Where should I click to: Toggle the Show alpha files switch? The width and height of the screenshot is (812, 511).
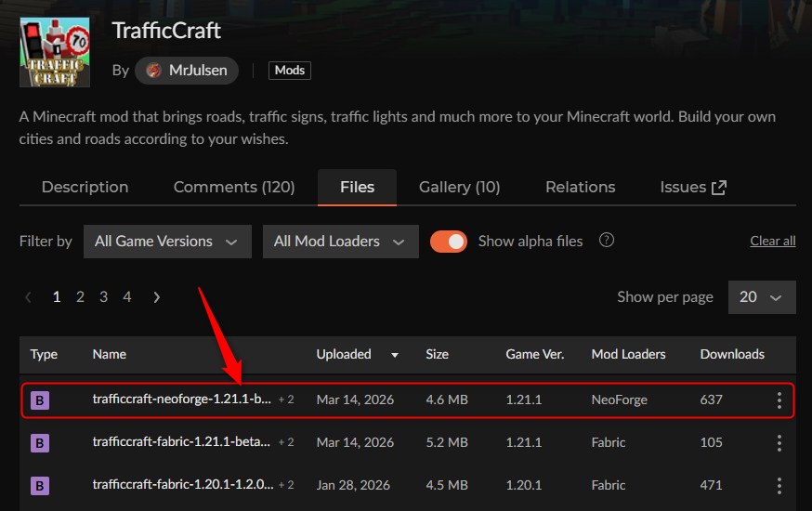(449, 242)
